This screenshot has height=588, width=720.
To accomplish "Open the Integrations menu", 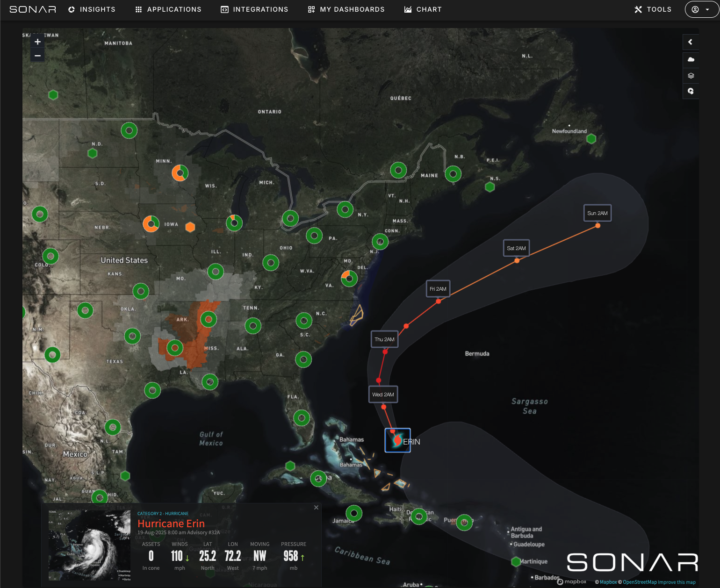I will [x=254, y=9].
